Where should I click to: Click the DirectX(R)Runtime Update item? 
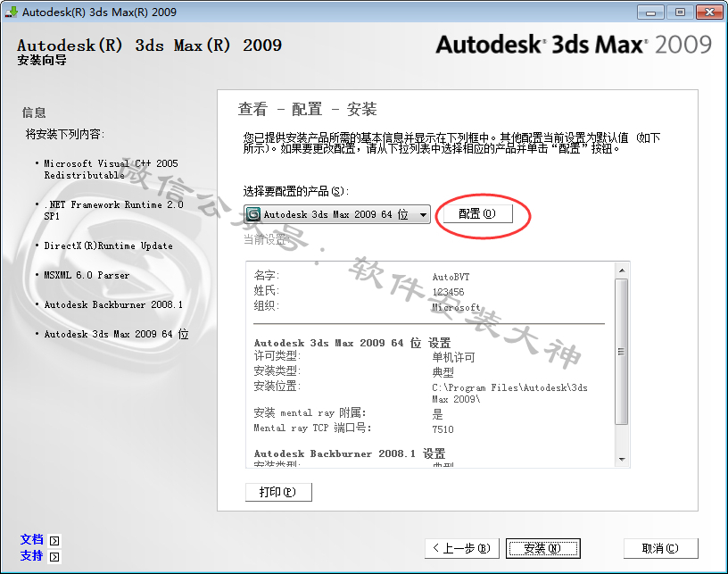tap(108, 245)
